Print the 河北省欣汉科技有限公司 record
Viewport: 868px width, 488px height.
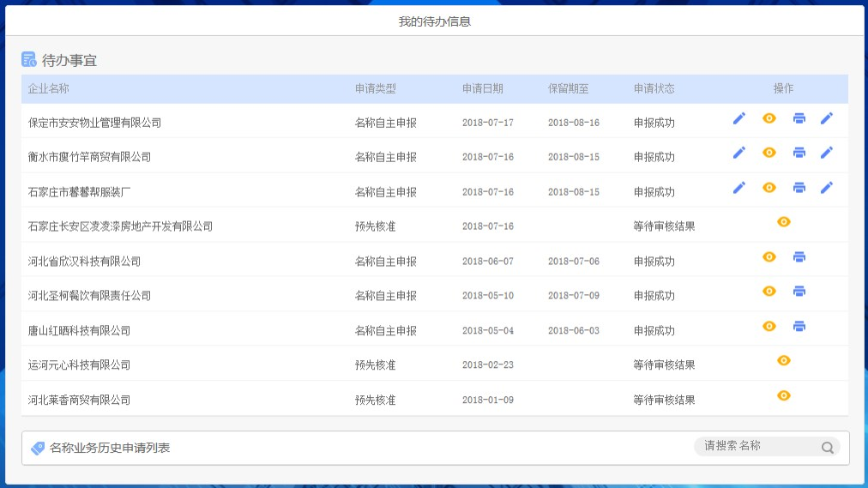(799, 257)
